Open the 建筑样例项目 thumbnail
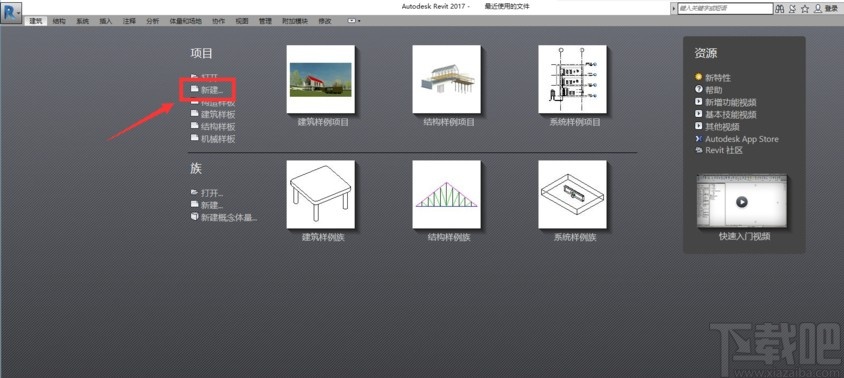This screenshot has height=378, width=844. pyautogui.click(x=321, y=79)
